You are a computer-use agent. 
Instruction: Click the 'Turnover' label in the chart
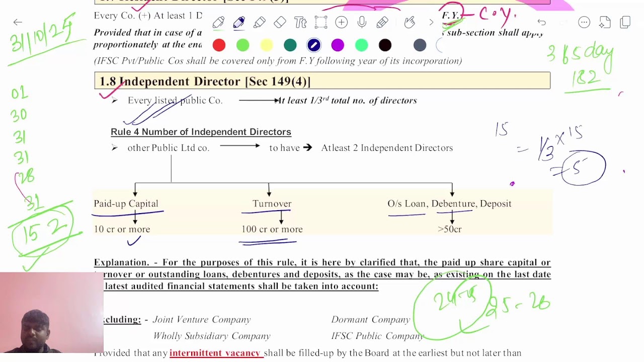272,204
